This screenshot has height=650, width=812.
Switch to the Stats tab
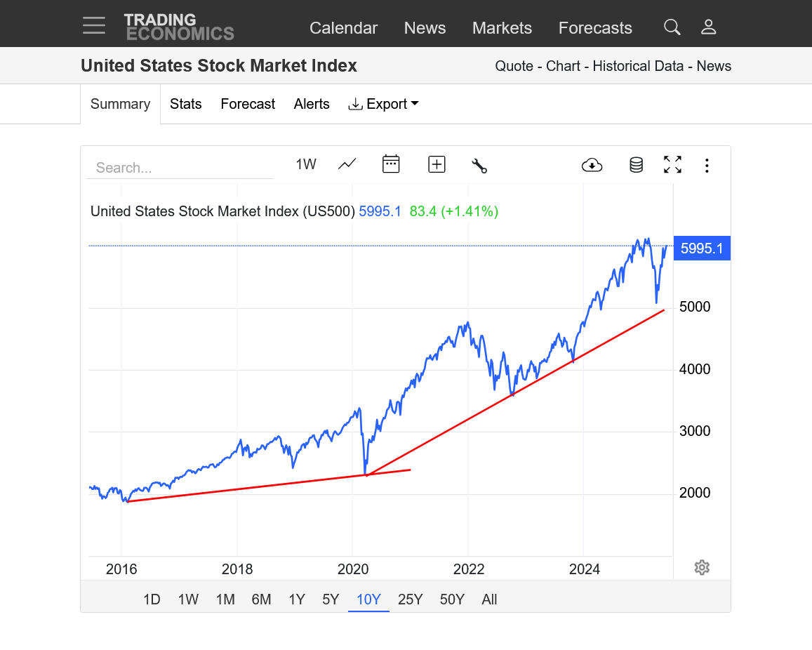pos(185,104)
